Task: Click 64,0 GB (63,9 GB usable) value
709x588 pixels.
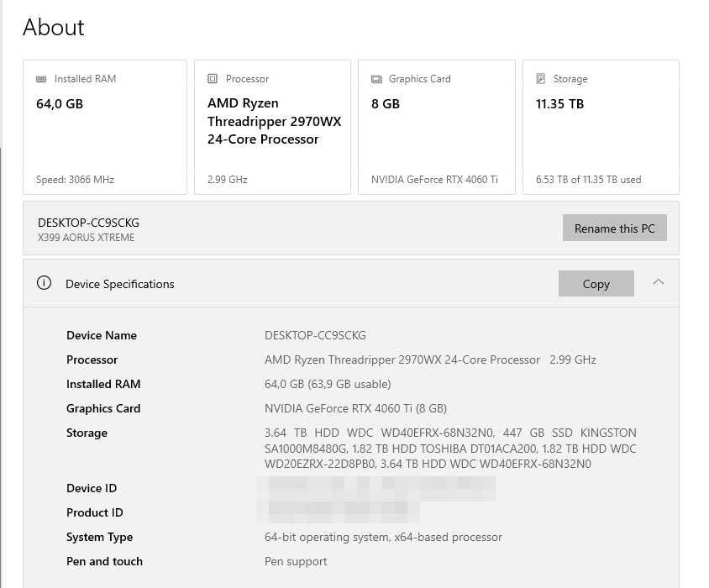Action: click(328, 384)
